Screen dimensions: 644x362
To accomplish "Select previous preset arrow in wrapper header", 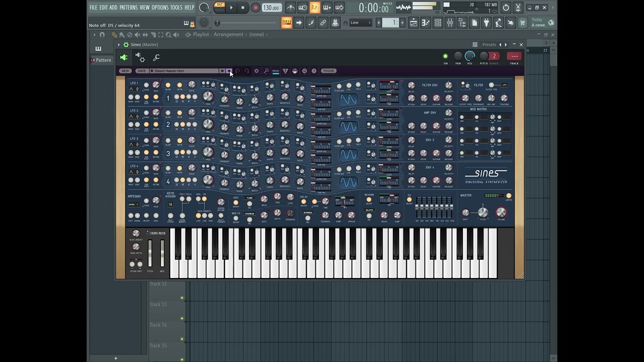I will tap(500, 45).
